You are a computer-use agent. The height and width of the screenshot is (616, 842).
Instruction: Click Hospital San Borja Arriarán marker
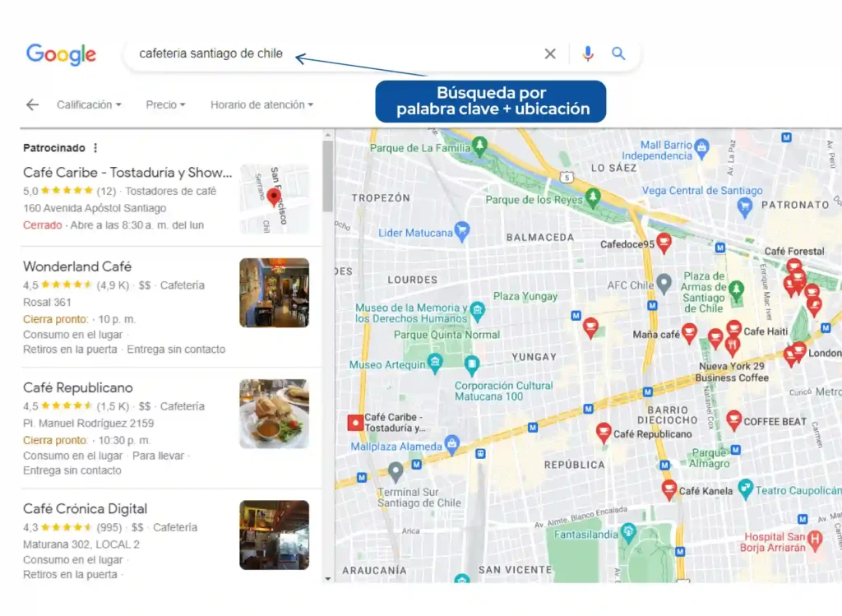coord(815,540)
